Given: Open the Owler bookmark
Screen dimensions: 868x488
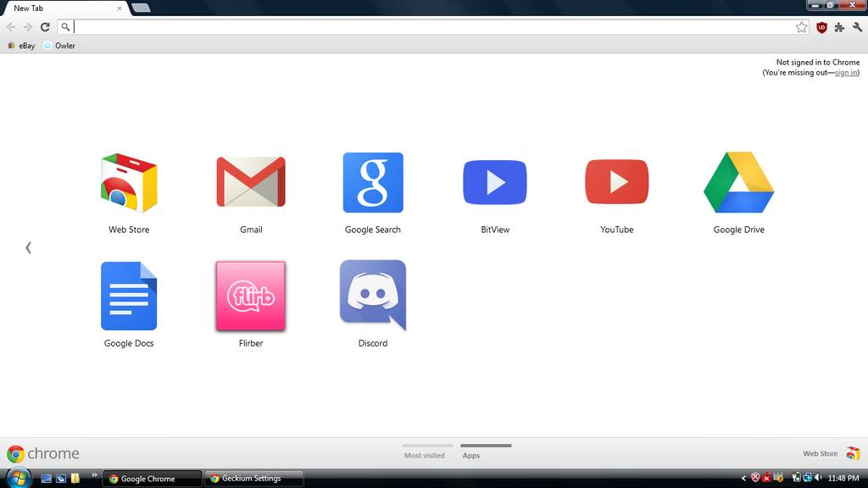Looking at the screenshot, I should (59, 46).
